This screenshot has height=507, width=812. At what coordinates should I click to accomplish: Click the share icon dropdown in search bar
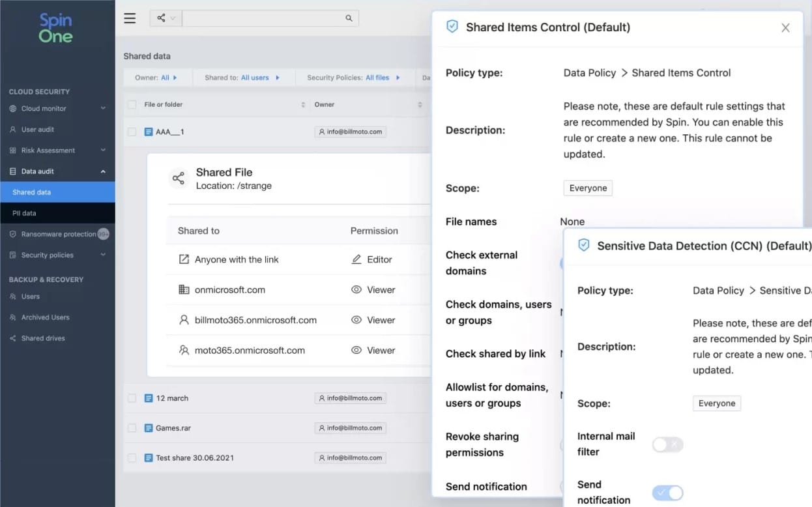click(x=166, y=18)
